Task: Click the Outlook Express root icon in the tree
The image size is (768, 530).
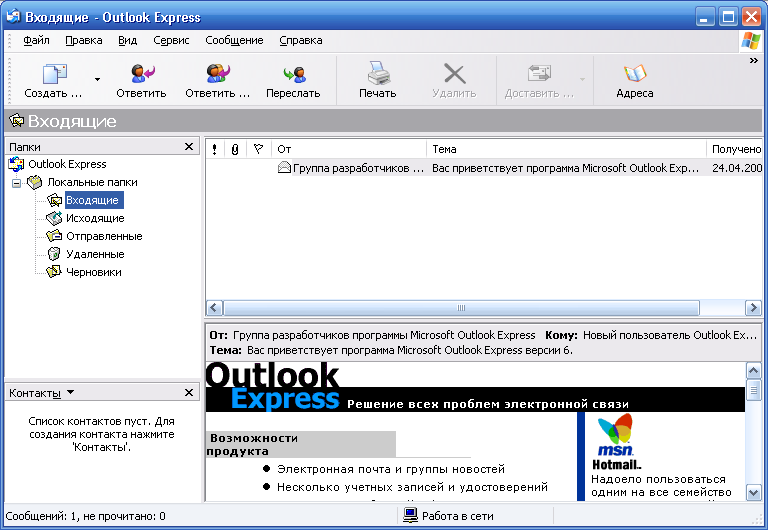Action: click(x=17, y=164)
